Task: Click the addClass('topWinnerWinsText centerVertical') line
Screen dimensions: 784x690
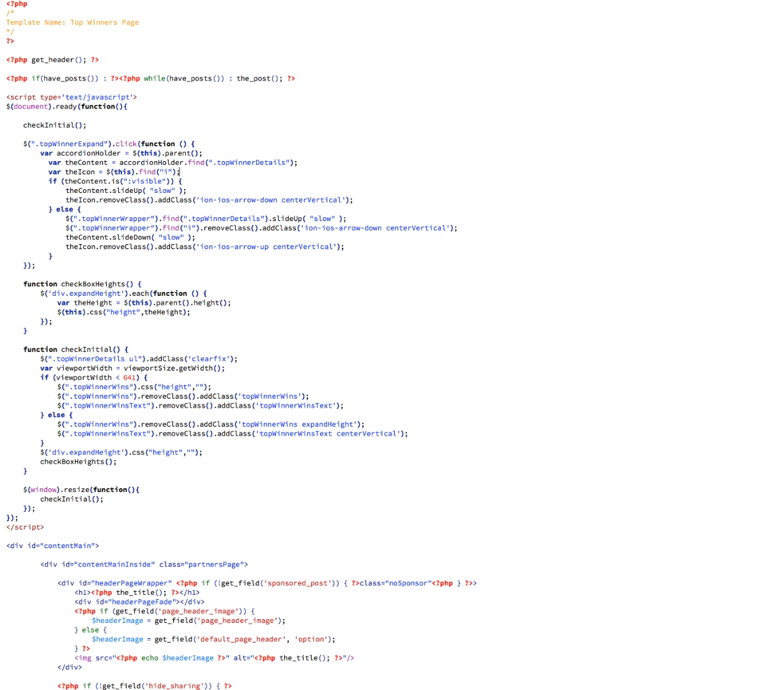Action: click(233, 434)
